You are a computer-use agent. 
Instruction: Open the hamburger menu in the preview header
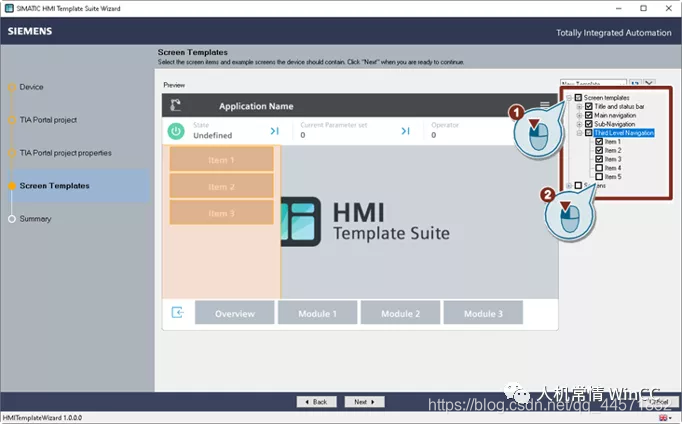[x=544, y=105]
